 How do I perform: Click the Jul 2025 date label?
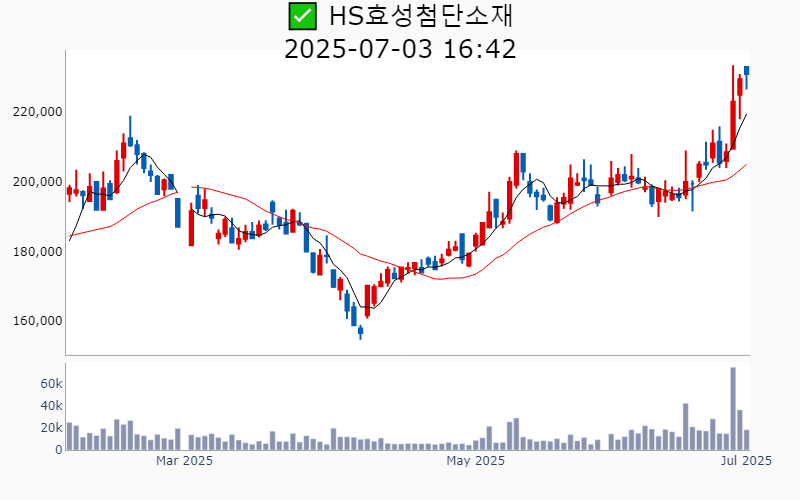(x=746, y=461)
